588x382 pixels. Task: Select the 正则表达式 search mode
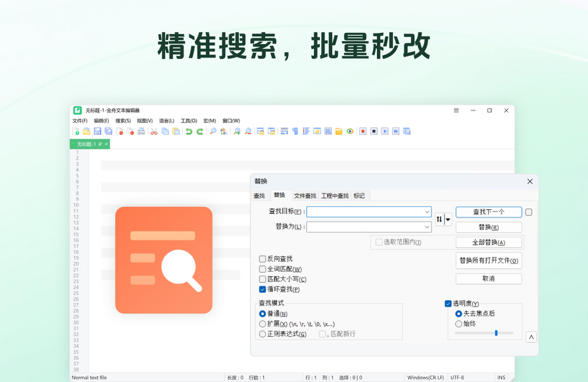[263, 334]
